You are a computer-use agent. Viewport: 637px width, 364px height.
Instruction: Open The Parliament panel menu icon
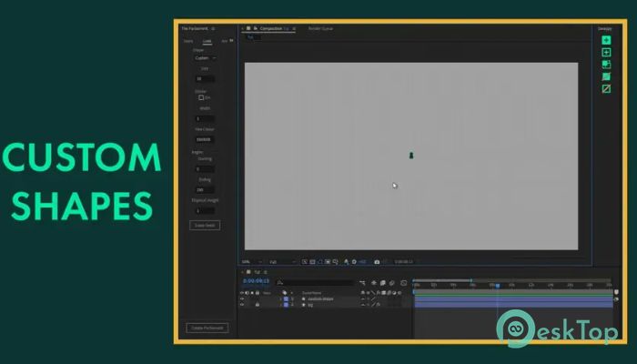click(213, 29)
